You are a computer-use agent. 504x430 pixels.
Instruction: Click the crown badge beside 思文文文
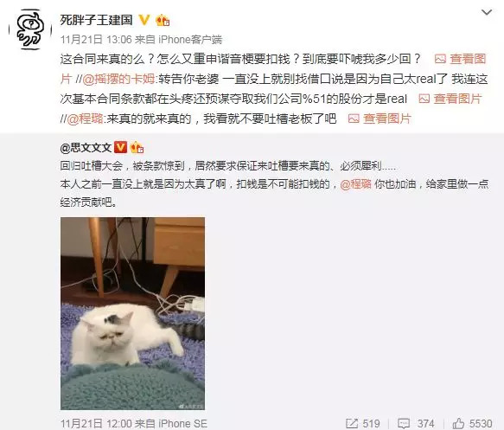(x=137, y=148)
